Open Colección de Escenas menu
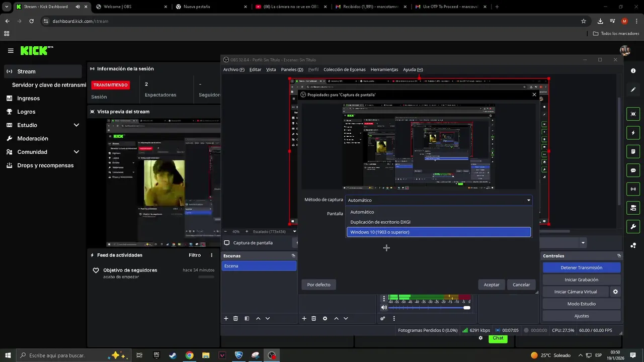Viewport: 644px width, 362px height. point(345,69)
